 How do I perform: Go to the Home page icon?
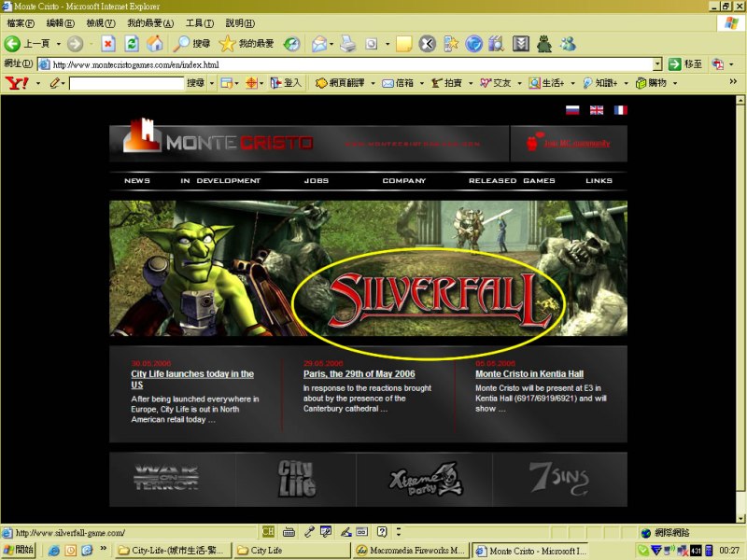[x=155, y=44]
